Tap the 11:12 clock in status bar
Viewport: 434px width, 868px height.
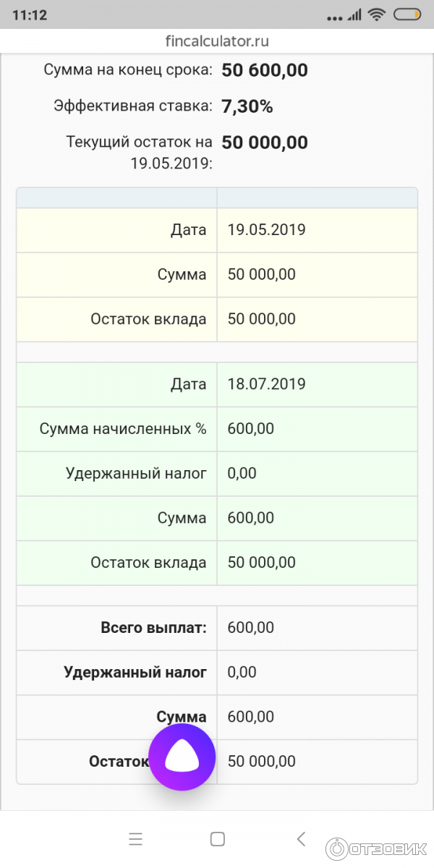29,15
